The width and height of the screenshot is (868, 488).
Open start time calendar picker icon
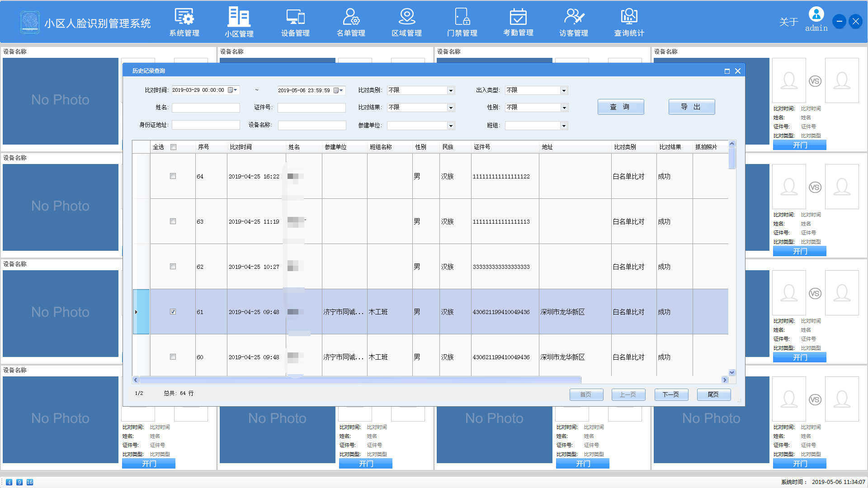click(x=230, y=90)
